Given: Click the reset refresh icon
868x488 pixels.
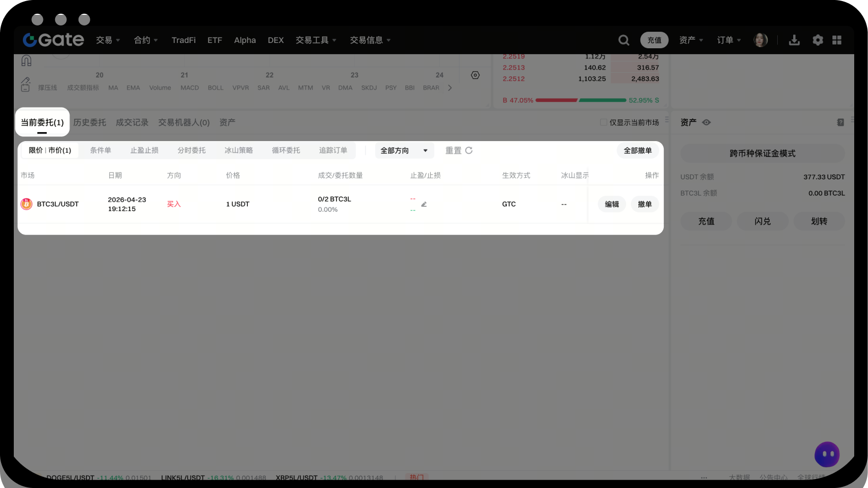Looking at the screenshot, I should coord(469,151).
